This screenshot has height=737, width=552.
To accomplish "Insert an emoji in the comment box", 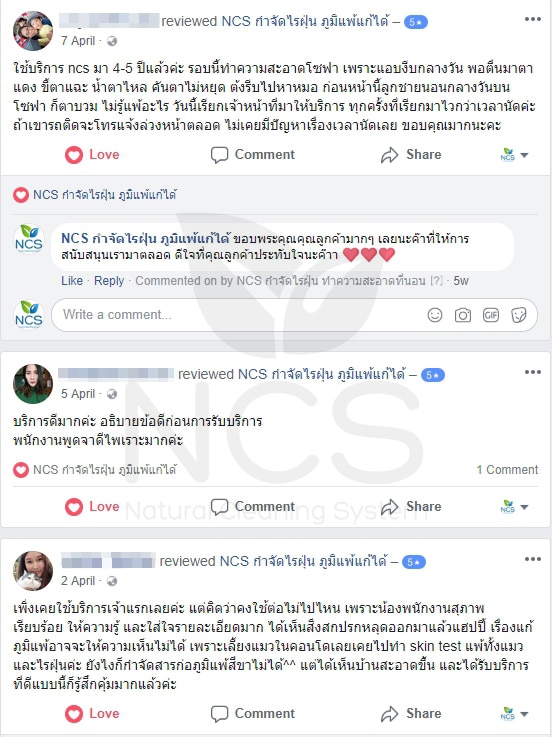I will (434, 315).
